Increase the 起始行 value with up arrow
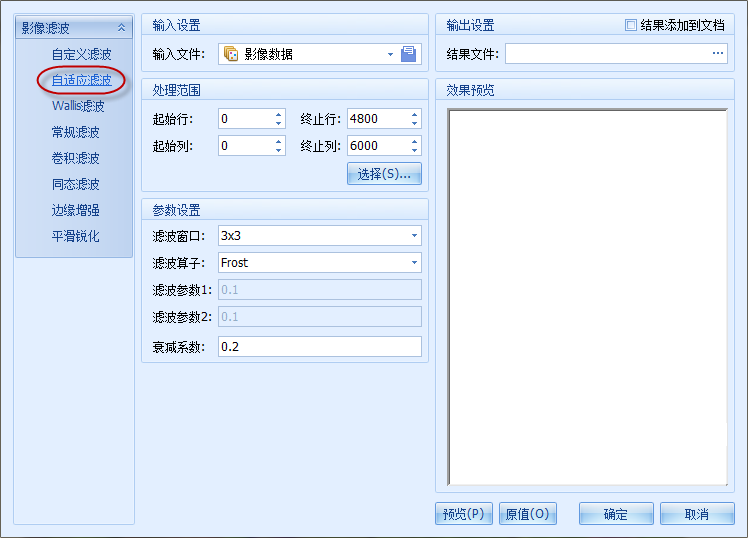This screenshot has height=538, width=748. 278,114
